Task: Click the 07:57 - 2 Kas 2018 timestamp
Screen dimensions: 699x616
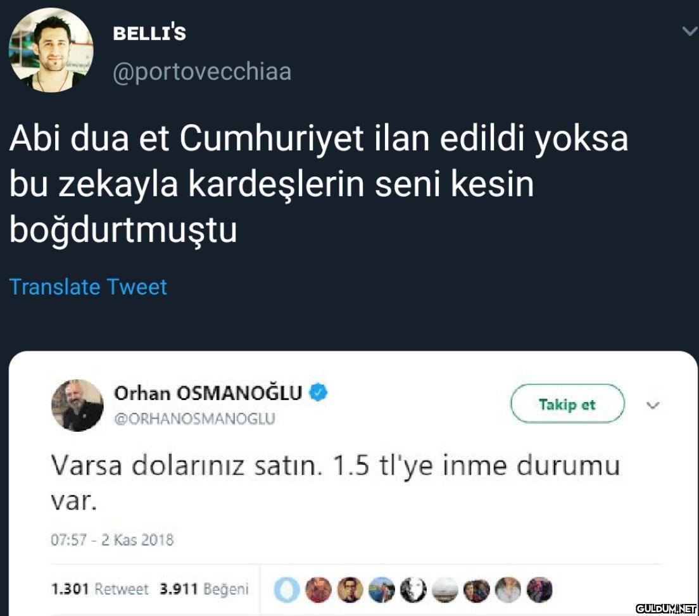Action: tap(112, 540)
